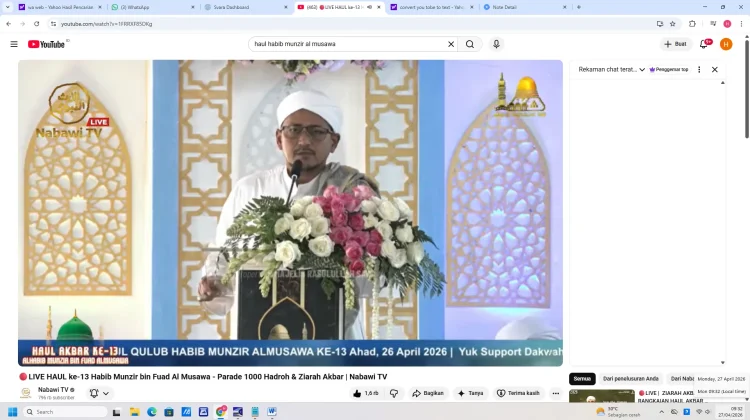This screenshot has width=750, height=420.
Task: Open a new browser tab
Action: (x=579, y=7)
